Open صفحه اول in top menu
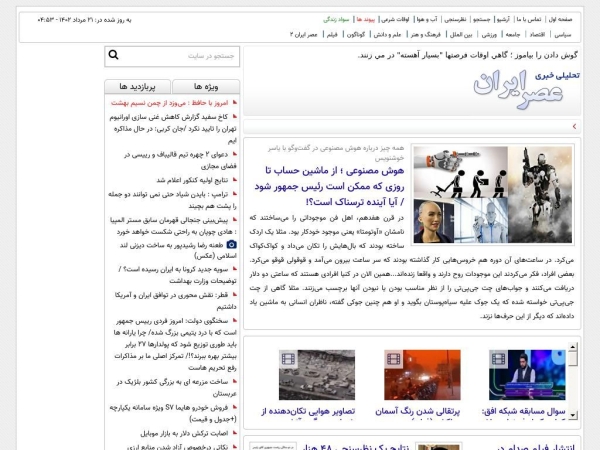Screen dimensions: 600x450 point(560,19)
